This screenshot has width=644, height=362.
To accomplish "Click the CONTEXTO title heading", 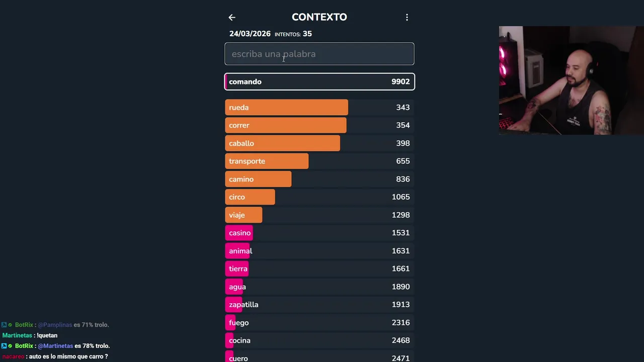I will (x=319, y=17).
